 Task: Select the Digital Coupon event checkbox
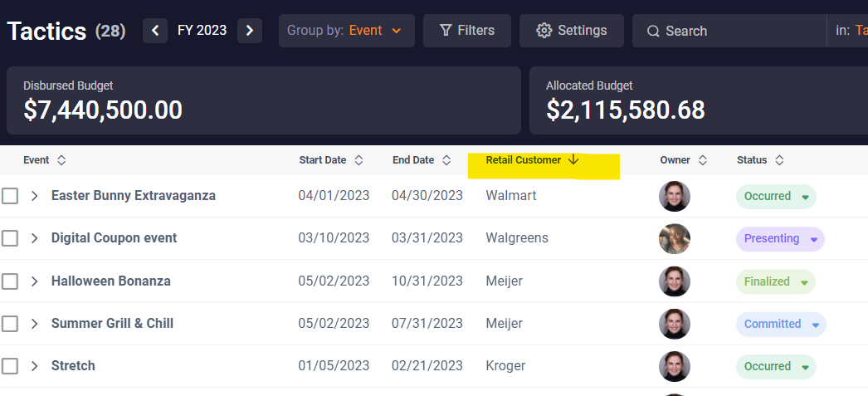coord(10,238)
